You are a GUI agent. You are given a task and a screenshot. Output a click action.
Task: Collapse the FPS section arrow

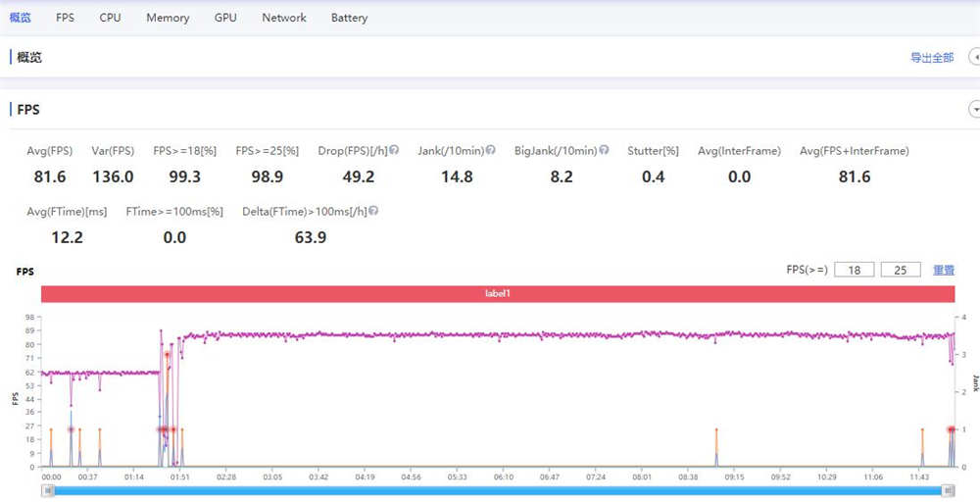(975, 110)
